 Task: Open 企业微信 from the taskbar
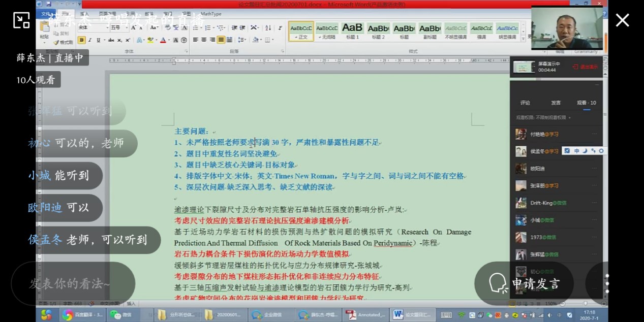(271, 315)
